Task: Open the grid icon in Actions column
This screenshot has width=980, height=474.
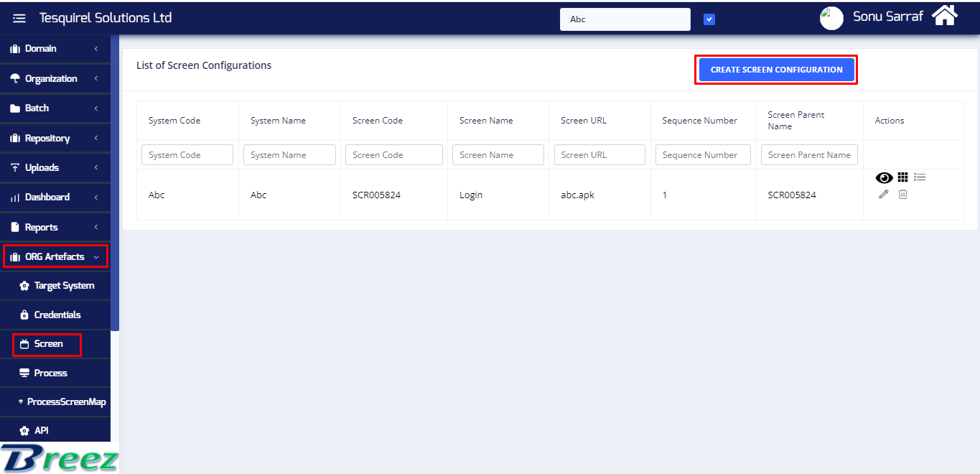Action: [x=903, y=177]
